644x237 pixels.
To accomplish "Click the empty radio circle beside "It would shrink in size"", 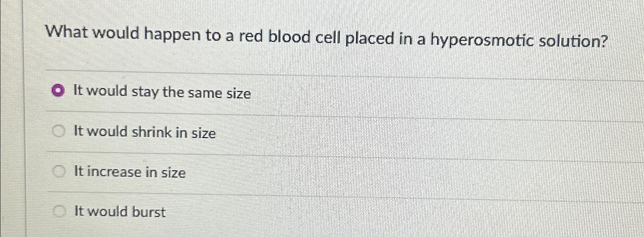I will 59,131.
